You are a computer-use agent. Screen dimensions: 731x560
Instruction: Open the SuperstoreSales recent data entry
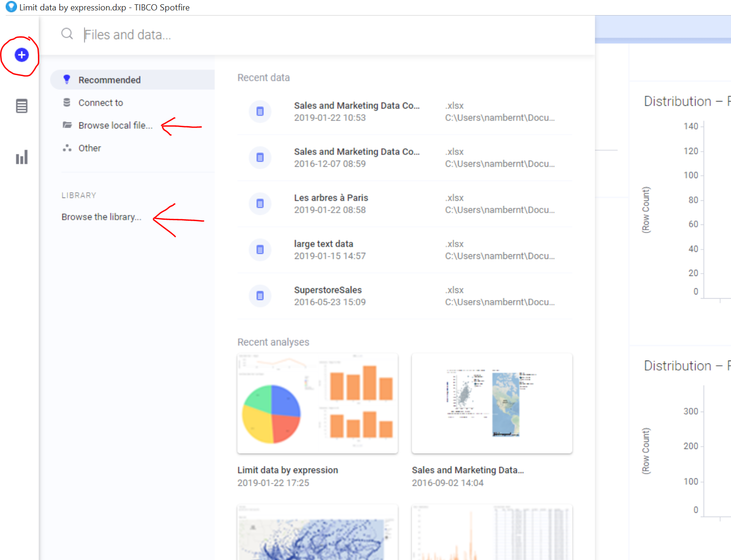click(328, 295)
